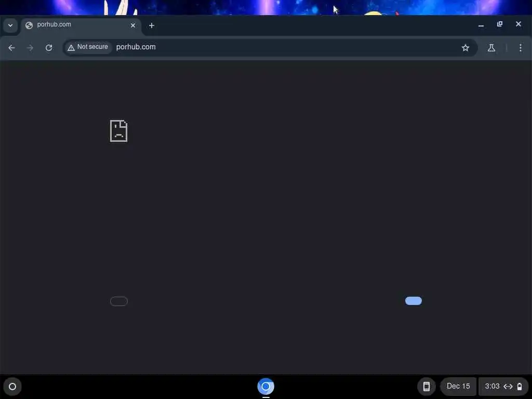The width and height of the screenshot is (532, 399).
Task: Click the Chromium icon in the shelf
Action: pos(265,387)
